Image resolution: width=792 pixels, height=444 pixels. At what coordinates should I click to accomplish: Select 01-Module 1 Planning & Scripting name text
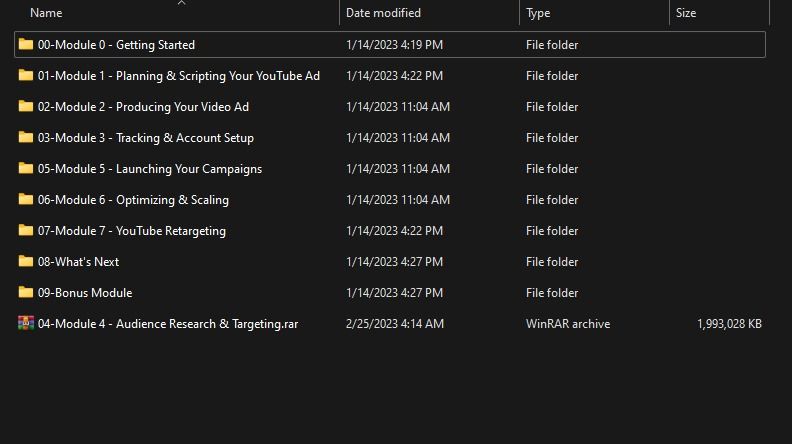click(x=178, y=76)
